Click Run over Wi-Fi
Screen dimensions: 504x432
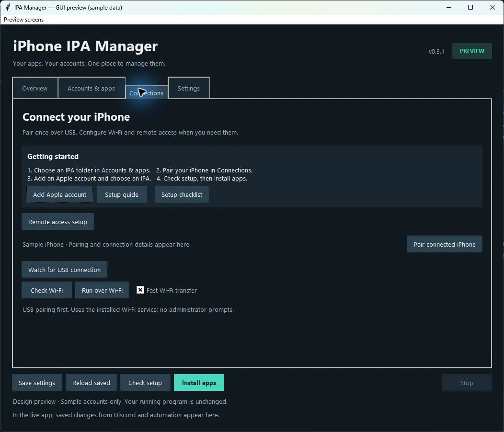pyautogui.click(x=102, y=290)
